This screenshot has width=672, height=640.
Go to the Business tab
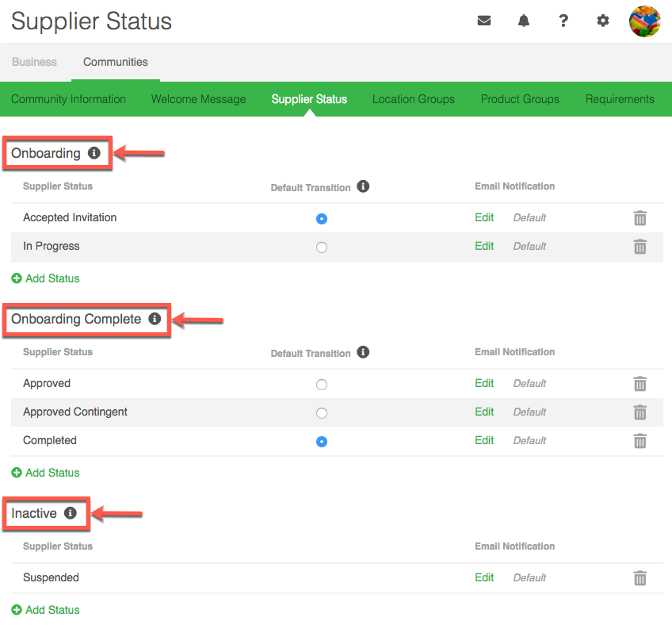[34, 62]
